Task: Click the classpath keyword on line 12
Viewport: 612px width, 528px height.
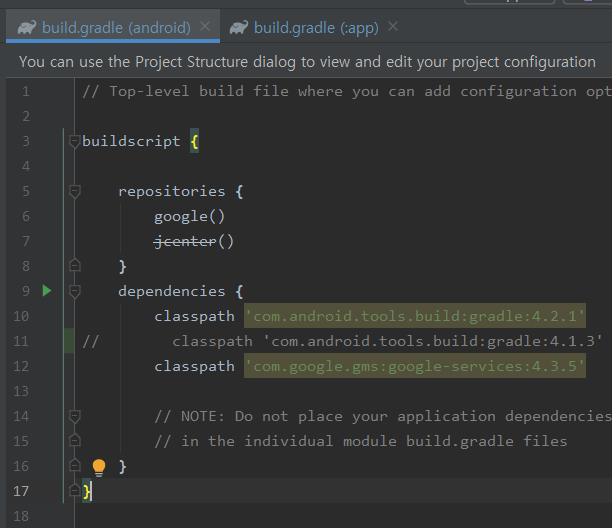Action: 194,366
